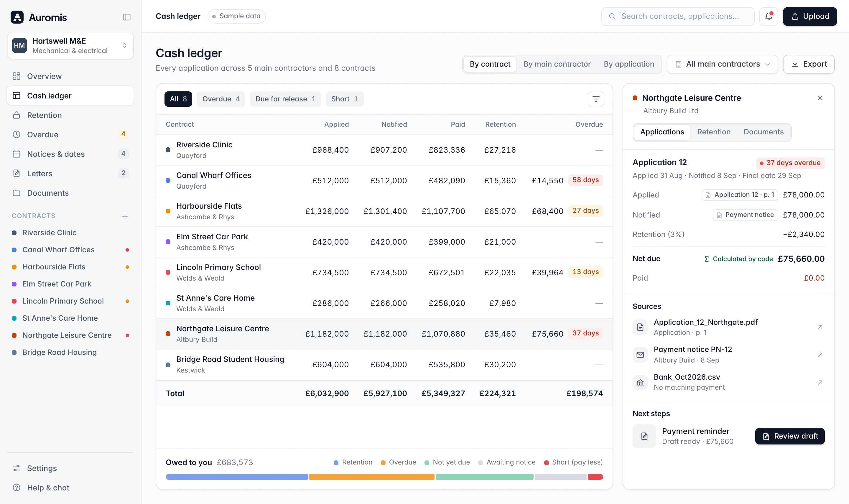
Task: Open the Application 12 · p. 1 source chip
Action: (x=740, y=195)
